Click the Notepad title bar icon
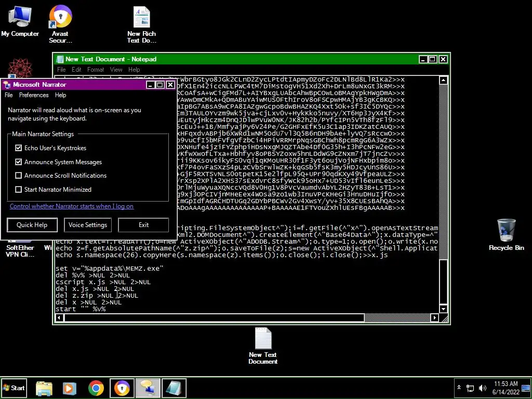Image resolution: width=532 pixels, height=399 pixels. (x=60, y=59)
